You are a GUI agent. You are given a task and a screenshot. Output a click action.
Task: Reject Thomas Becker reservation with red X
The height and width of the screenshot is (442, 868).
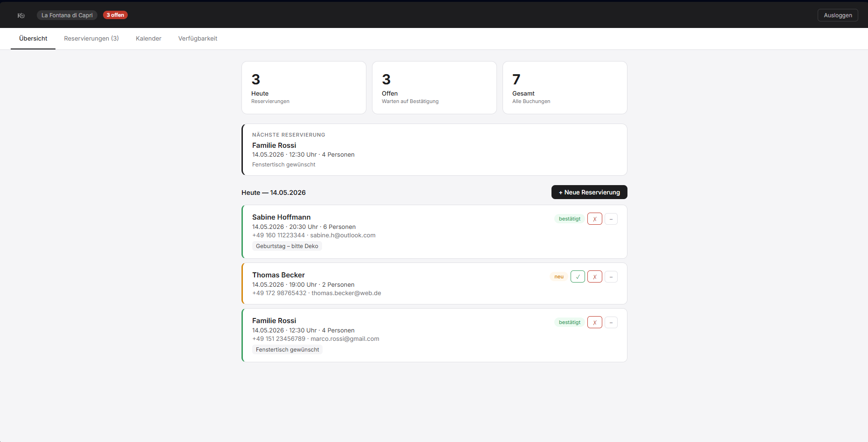click(x=595, y=276)
